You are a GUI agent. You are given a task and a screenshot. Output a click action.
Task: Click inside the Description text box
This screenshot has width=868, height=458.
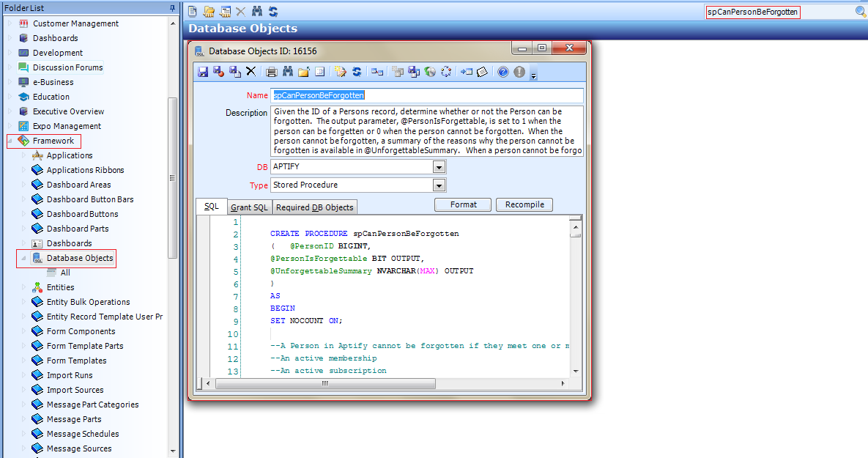[x=427, y=131]
